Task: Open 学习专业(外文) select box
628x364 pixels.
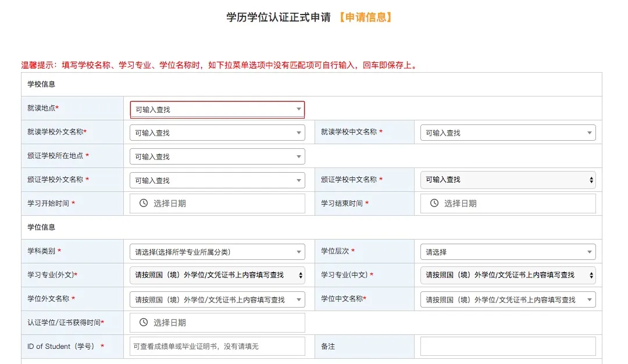Action: (217, 275)
